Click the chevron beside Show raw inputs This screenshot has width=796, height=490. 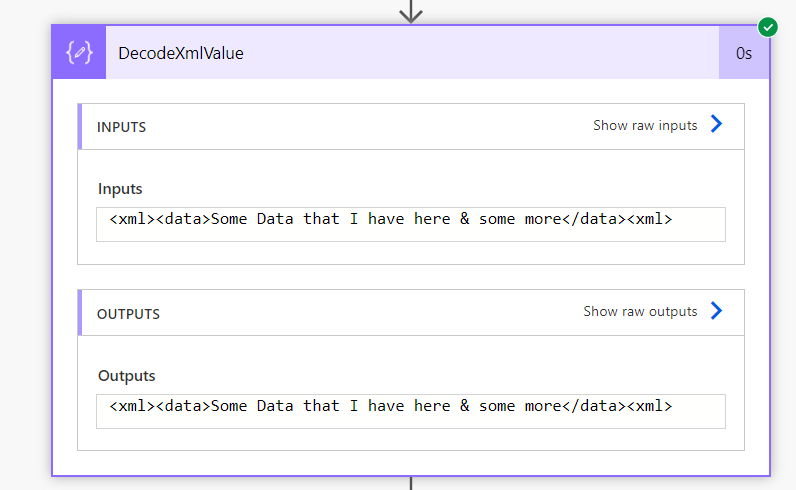[x=716, y=124]
